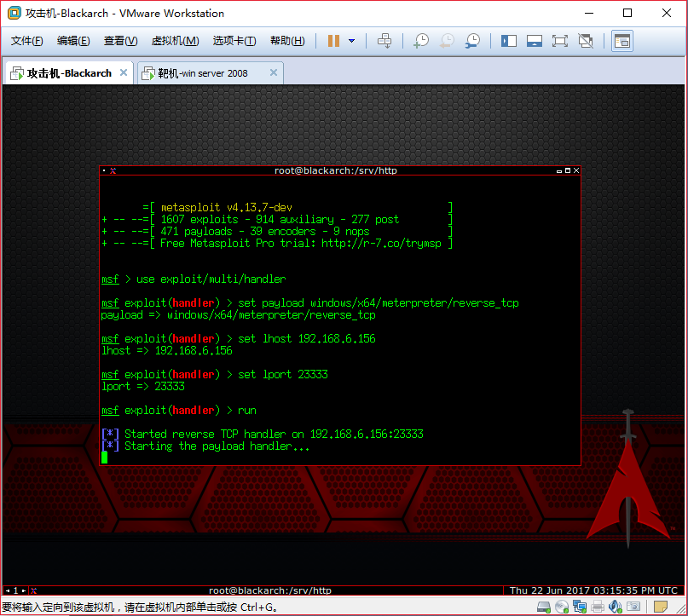688x616 pixels.
Task: Close the 攻击机-Blackarch tab
Action: pos(124,72)
